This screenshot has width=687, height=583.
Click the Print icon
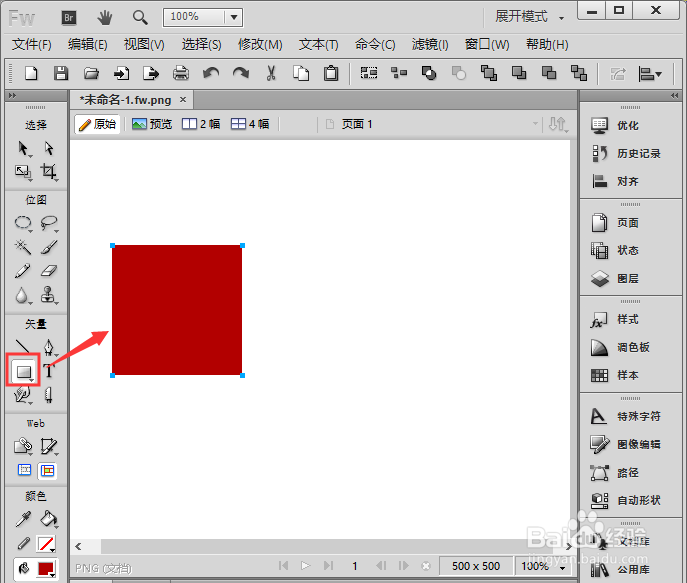click(x=181, y=73)
